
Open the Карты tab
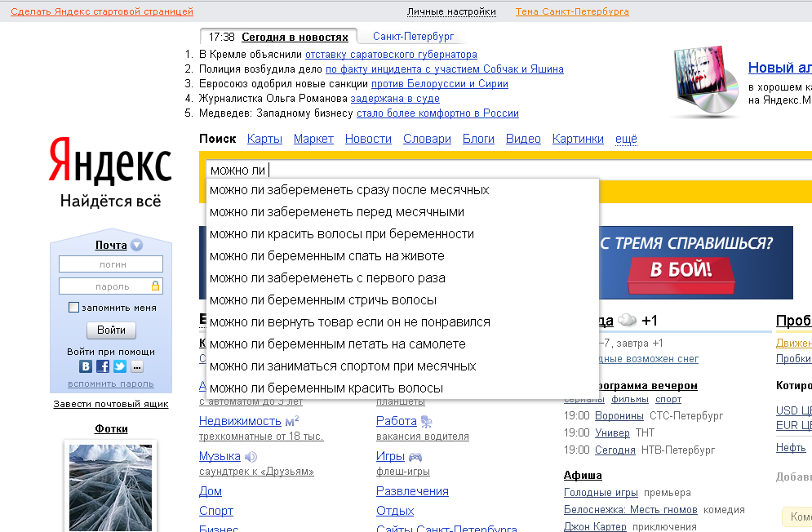coord(264,139)
